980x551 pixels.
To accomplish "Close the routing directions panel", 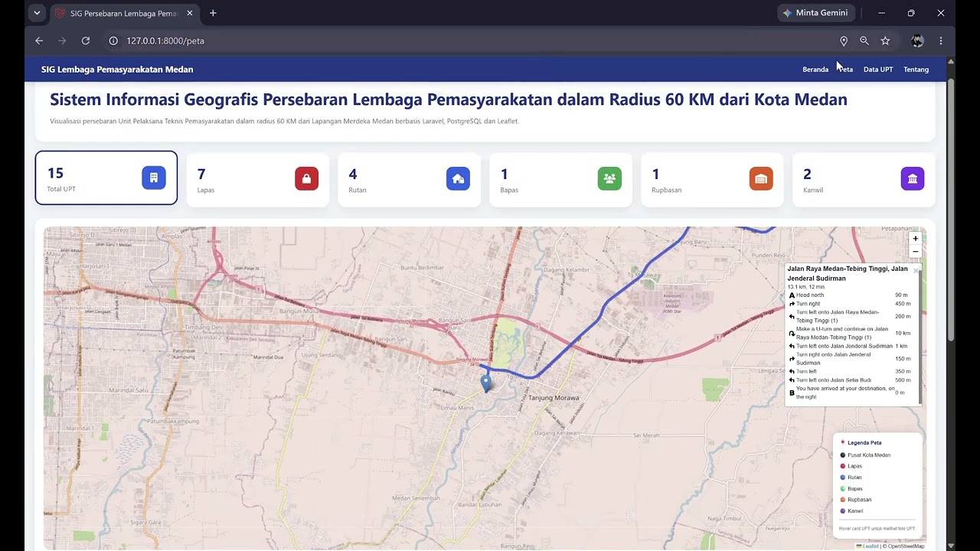I will point(916,271).
